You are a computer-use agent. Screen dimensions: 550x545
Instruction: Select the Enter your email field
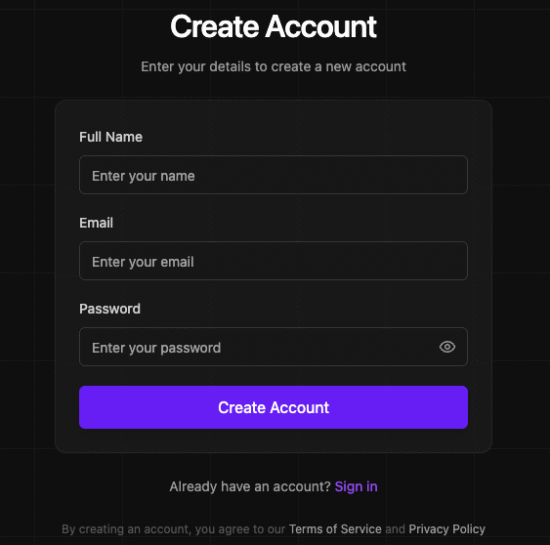tap(273, 261)
